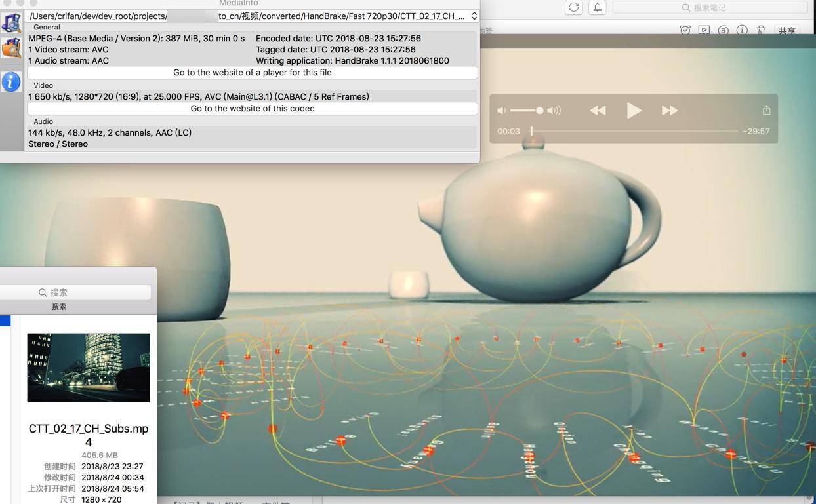The image size is (816, 504).
Task: Click the 搜索 search field in Finder window
Action: (76, 292)
